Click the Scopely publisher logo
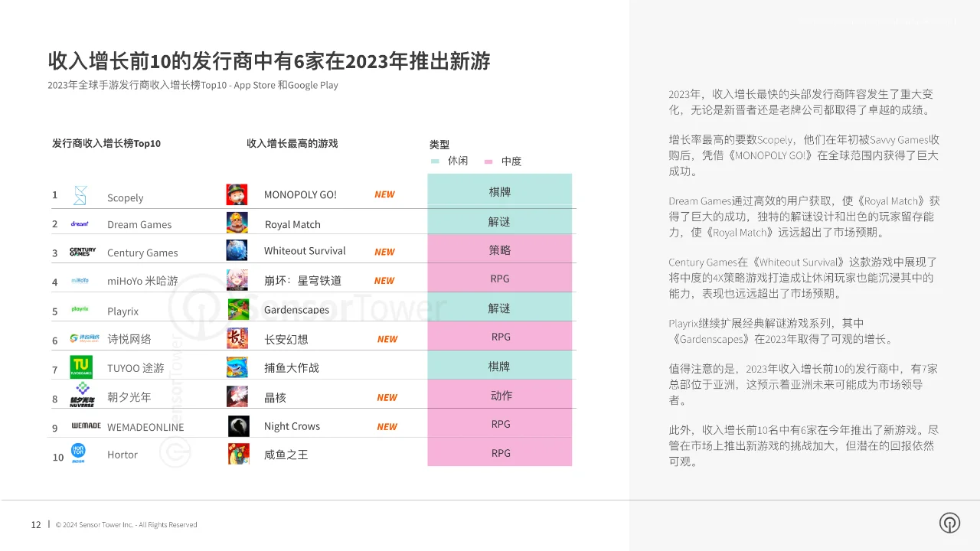This screenshot has height=551, width=980. click(80, 196)
